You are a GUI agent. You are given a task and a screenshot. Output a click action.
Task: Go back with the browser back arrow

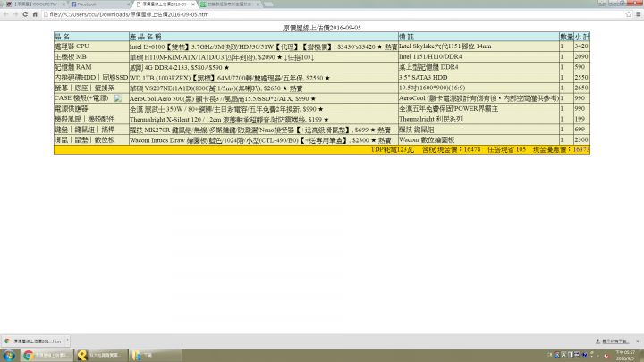click(5, 14)
